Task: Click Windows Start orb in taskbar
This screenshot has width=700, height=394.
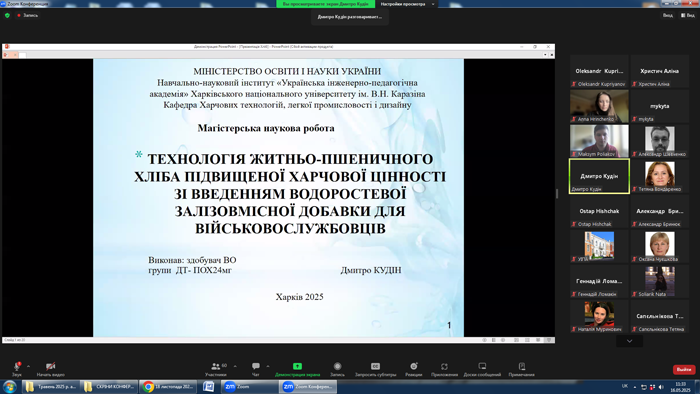Action: pos(9,386)
